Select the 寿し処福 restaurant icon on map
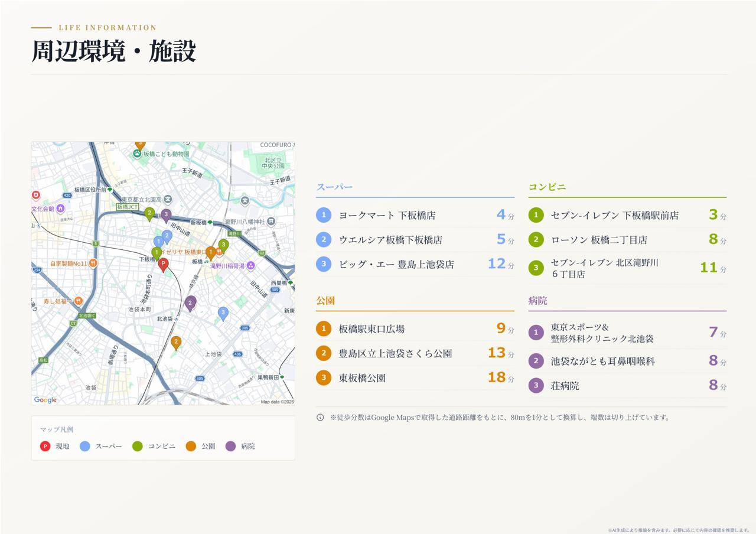756x534 pixels. click(x=78, y=301)
